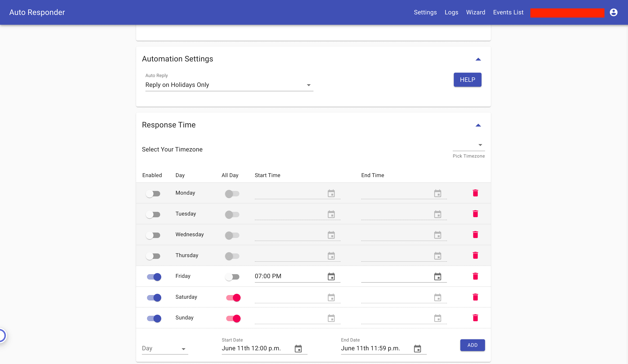
Task: Open the Start Date calendar picker icon
Action: 298,349
